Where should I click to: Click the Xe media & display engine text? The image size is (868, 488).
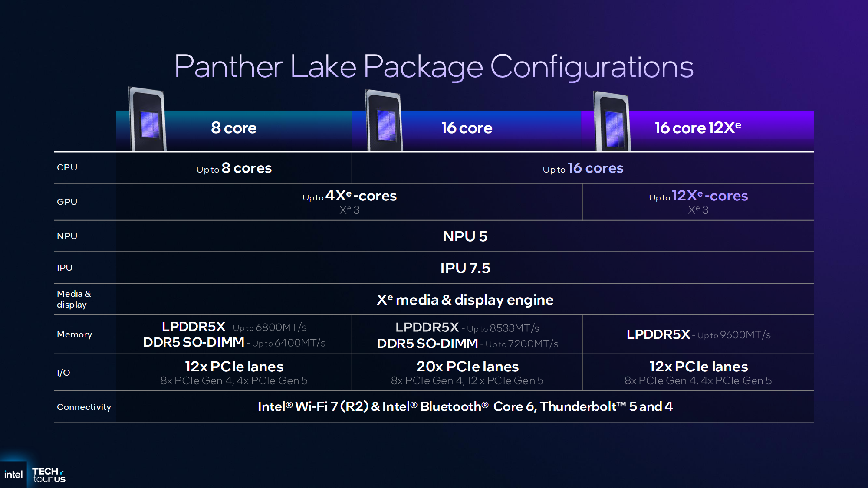tap(465, 300)
